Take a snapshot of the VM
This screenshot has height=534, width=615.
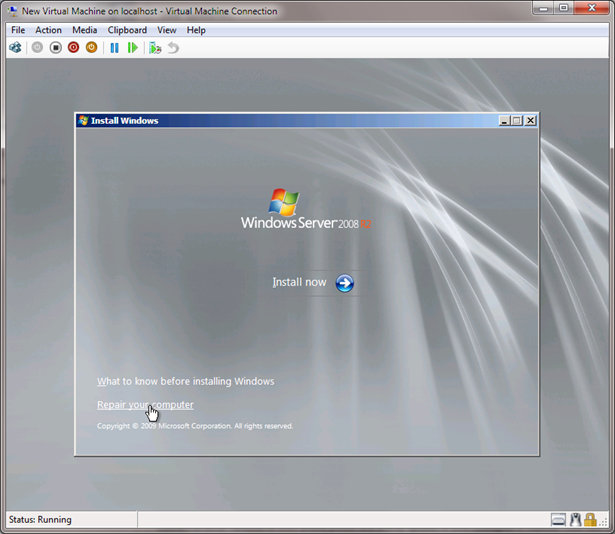coord(155,48)
